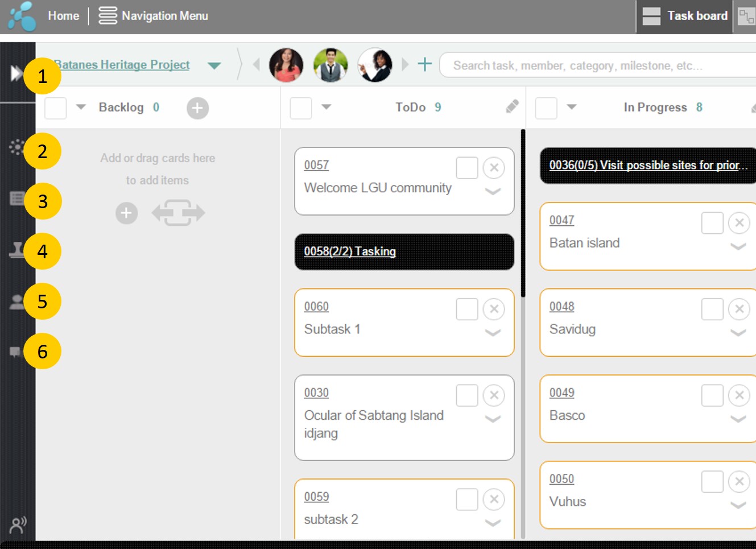Select the woman in black suit avatar
The height and width of the screenshot is (549, 756).
[375, 65]
